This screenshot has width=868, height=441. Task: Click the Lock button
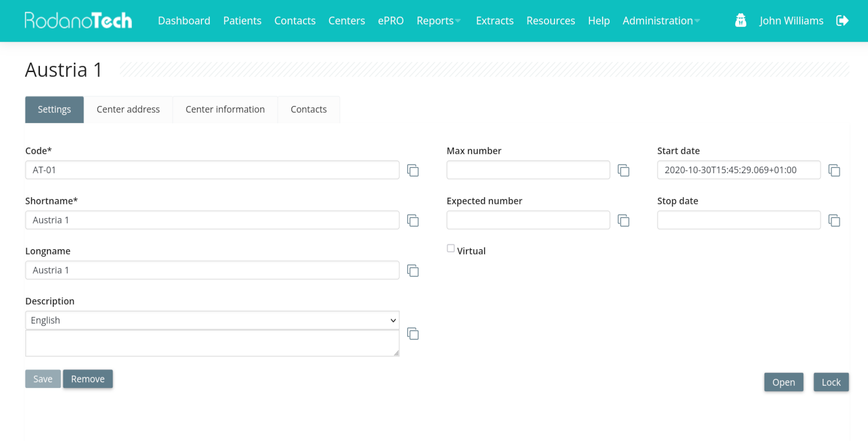(830, 382)
